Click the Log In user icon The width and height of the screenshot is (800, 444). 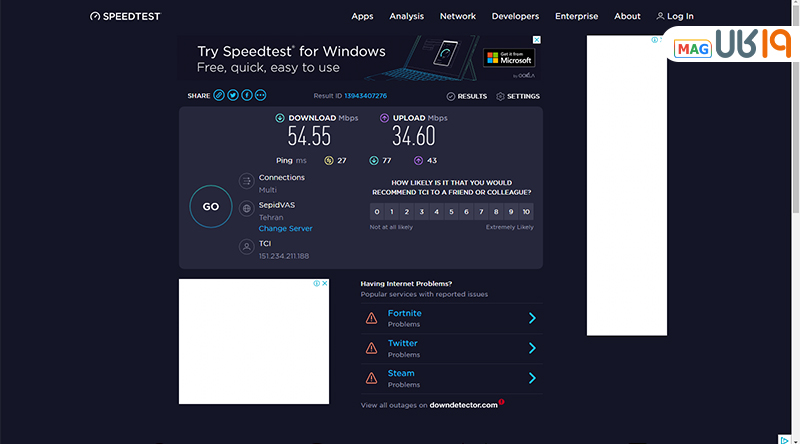coord(660,16)
